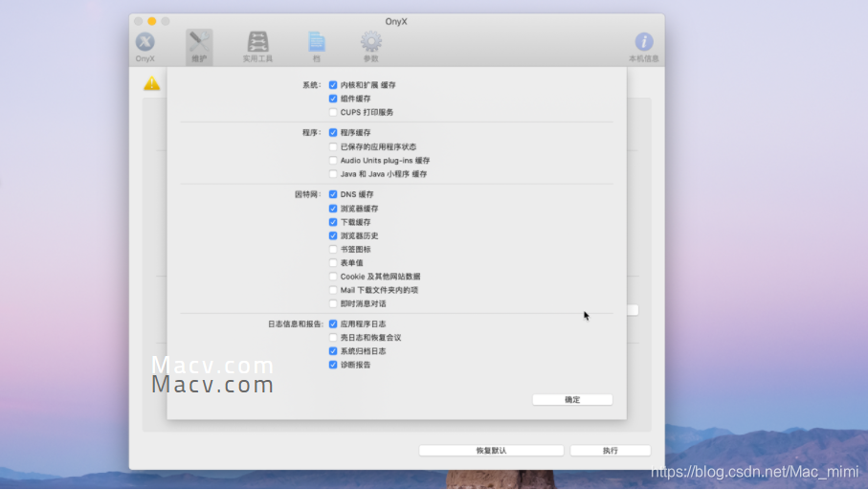Viewport: 868px width, 490px height.
Task: Enable Mail 下载文件夹内的项 checkbox
Action: point(333,290)
